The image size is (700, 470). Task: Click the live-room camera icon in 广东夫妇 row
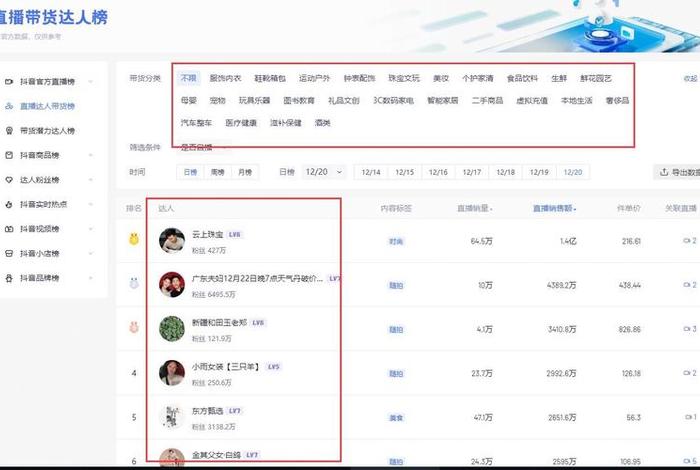click(x=687, y=285)
